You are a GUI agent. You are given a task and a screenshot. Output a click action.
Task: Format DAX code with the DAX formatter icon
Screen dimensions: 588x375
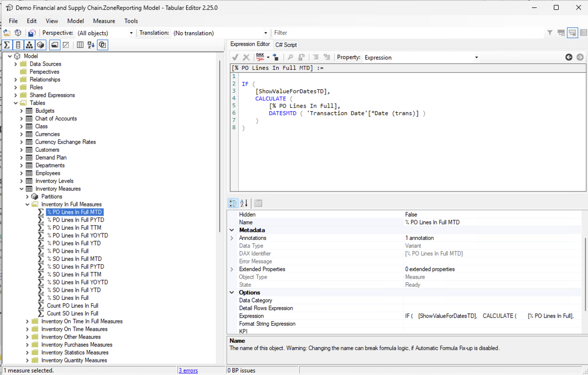click(260, 57)
